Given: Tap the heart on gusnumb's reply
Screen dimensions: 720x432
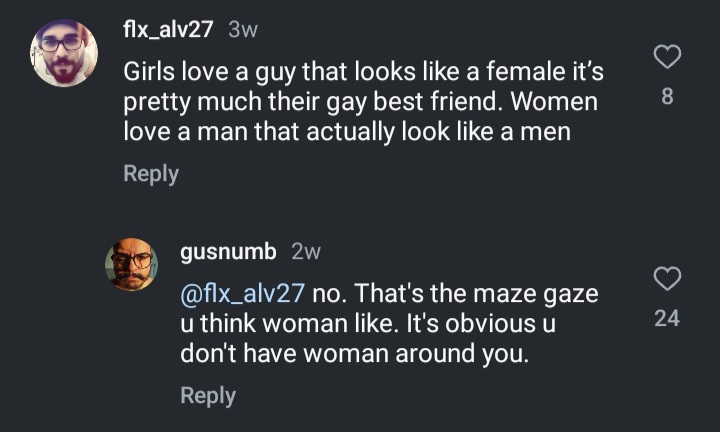Looking at the screenshot, I should tap(667, 278).
